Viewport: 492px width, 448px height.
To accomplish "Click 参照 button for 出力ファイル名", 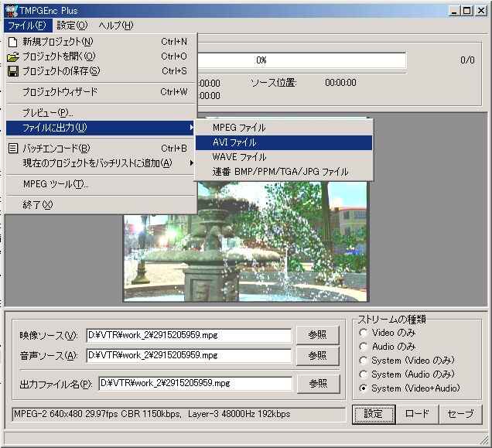I will [x=318, y=384].
